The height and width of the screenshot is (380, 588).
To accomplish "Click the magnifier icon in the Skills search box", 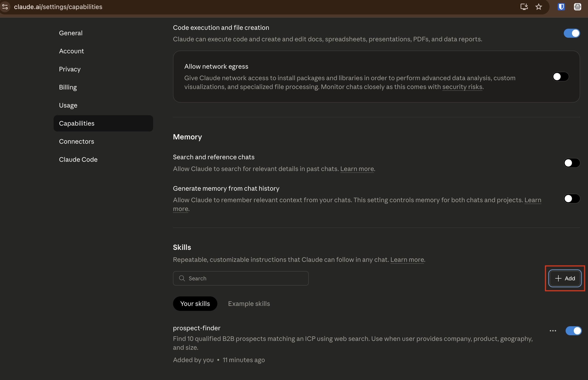I will click(182, 278).
